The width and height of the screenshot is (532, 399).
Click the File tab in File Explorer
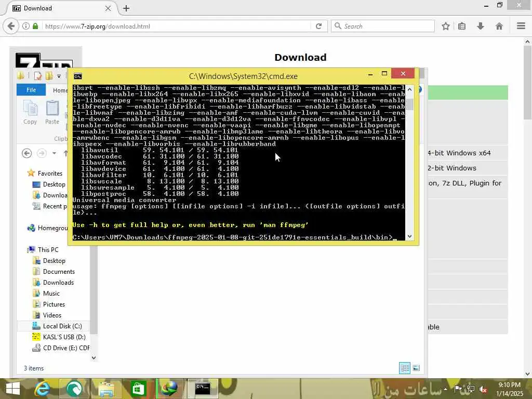pyautogui.click(x=31, y=90)
